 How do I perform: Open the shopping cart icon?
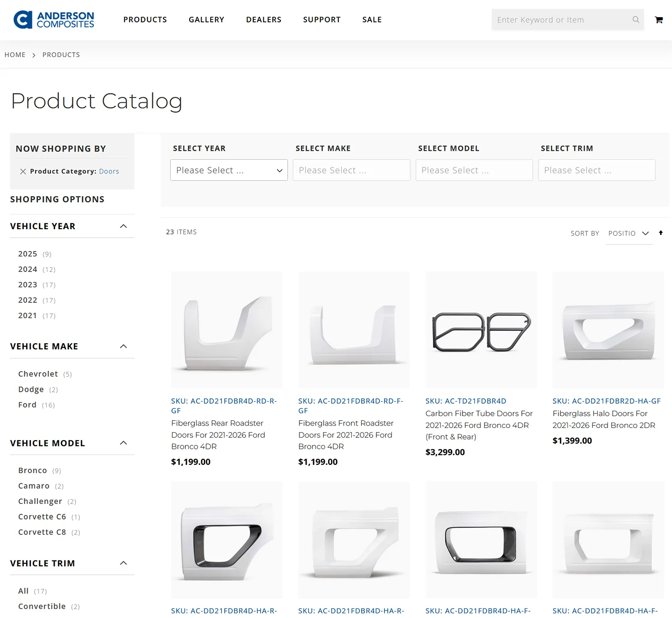[659, 20]
